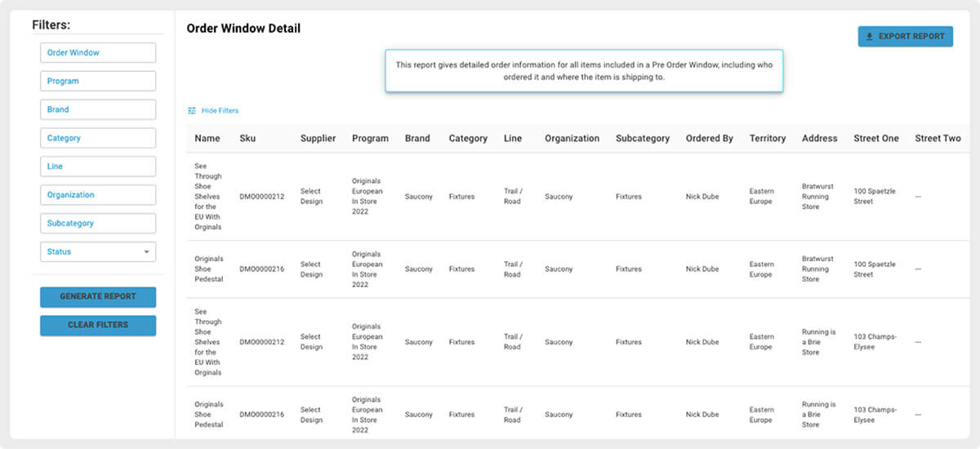This screenshot has height=449, width=980.
Task: Open the Status dropdown arrow
Action: (147, 252)
